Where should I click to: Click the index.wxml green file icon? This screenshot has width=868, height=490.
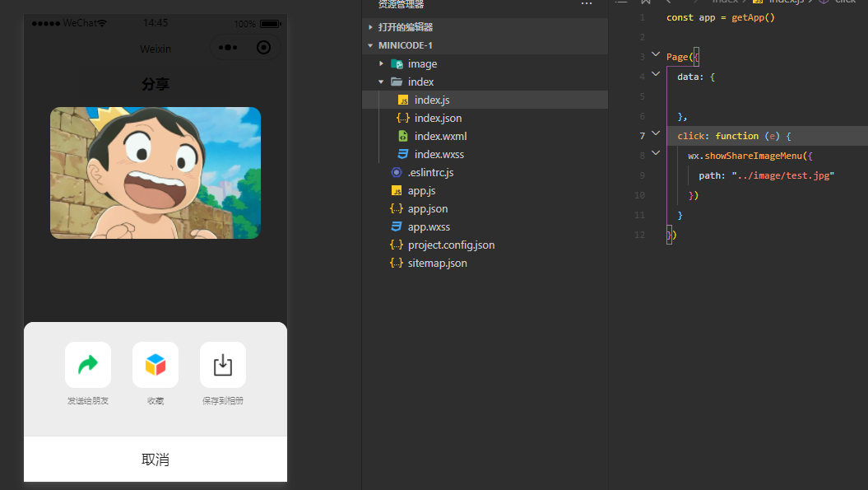click(403, 137)
